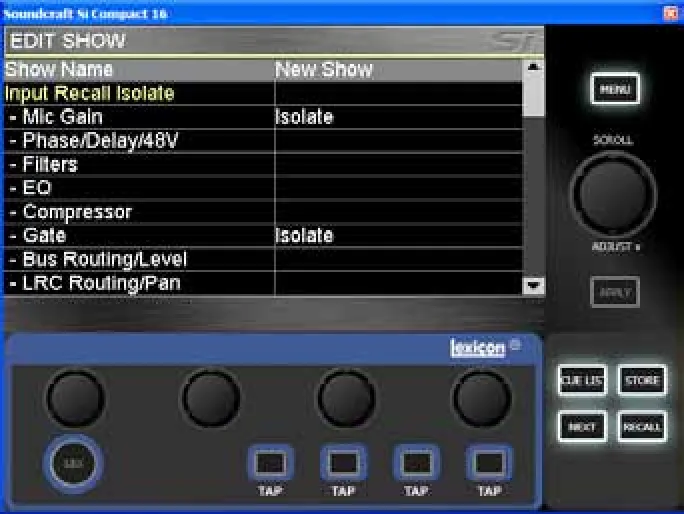
Task: Click the fourth Lexicon knob from left
Action: pos(482,398)
